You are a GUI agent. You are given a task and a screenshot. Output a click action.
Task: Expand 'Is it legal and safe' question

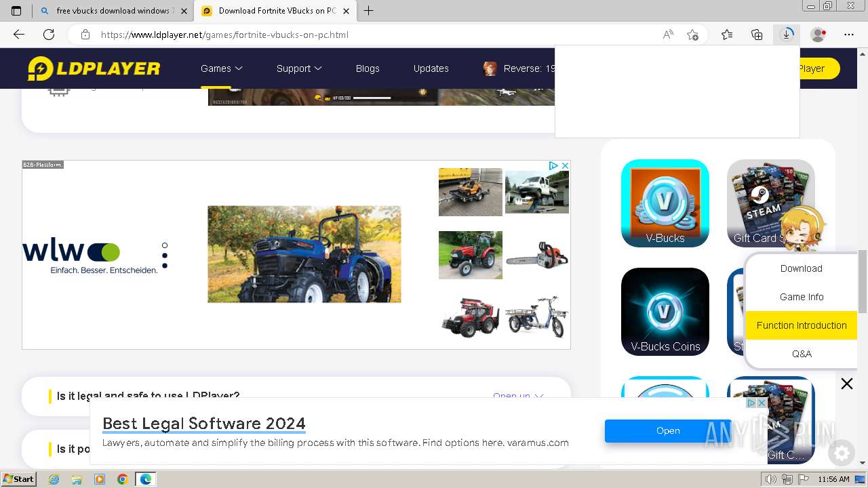click(x=296, y=396)
